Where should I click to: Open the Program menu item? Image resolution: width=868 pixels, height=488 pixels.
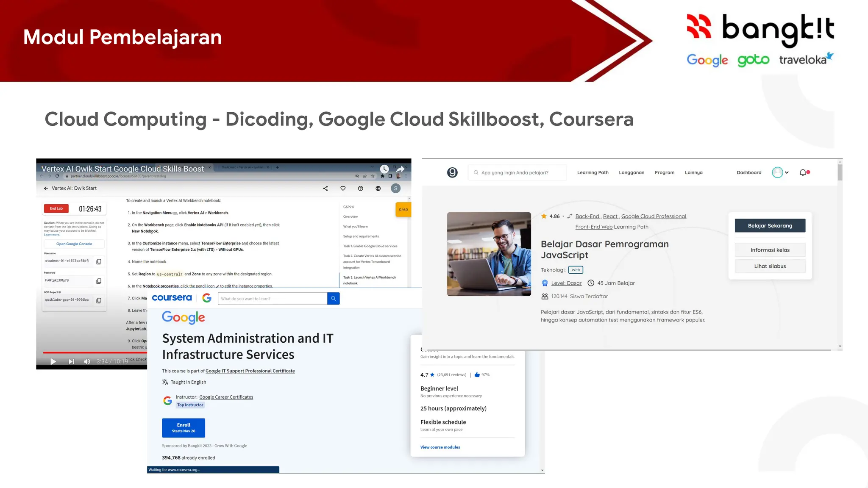tap(664, 172)
